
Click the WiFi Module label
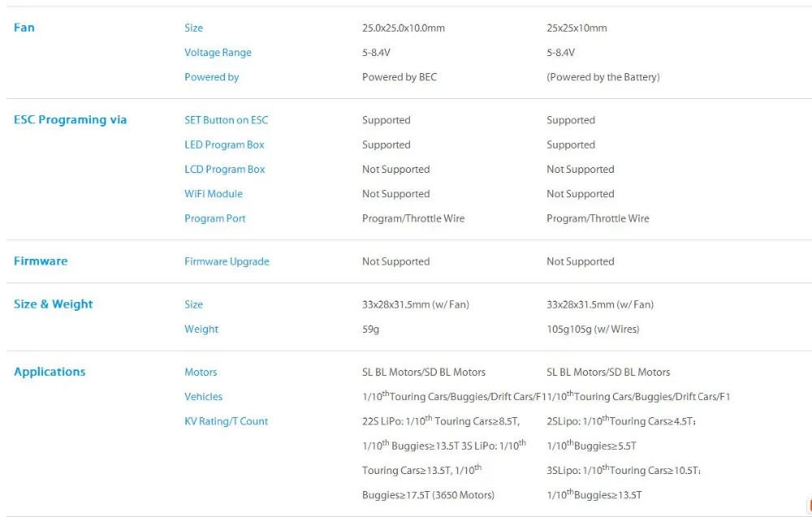coord(214,194)
